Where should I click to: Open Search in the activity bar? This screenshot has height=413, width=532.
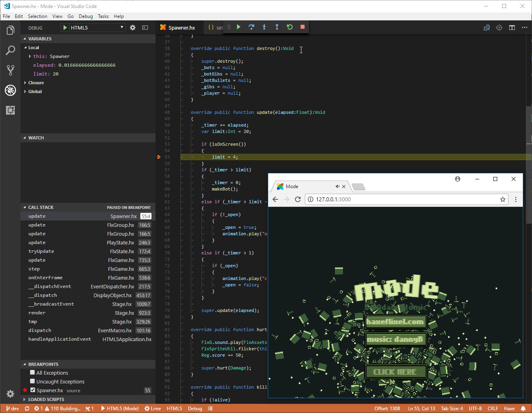(x=10, y=50)
